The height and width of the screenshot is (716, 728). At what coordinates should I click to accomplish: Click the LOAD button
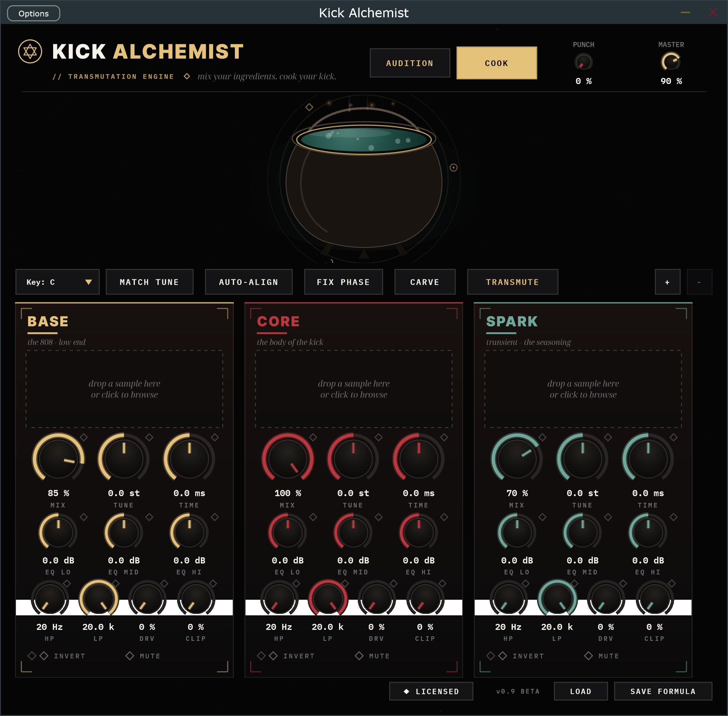point(581,691)
